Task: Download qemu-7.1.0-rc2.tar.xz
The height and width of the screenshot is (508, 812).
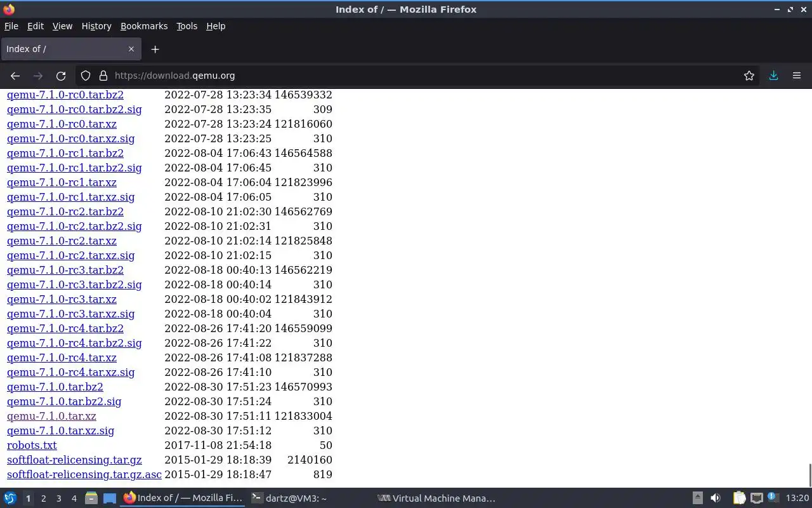Action: click(62, 241)
